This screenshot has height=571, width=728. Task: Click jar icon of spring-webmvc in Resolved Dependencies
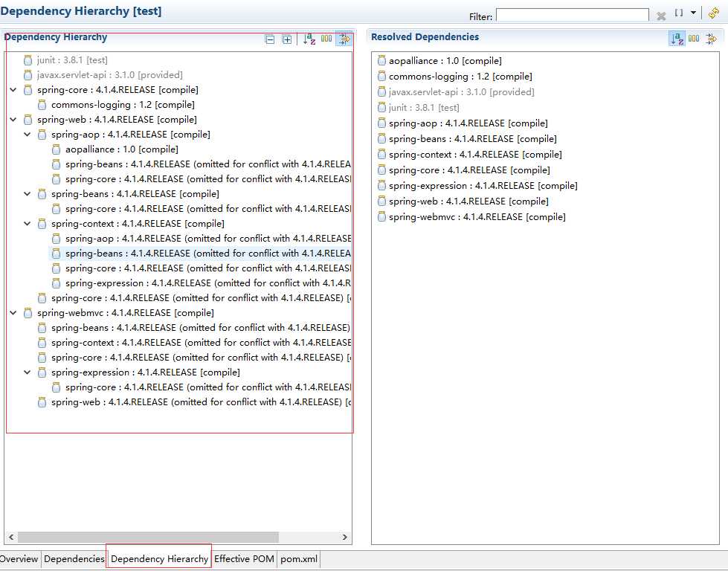(381, 217)
